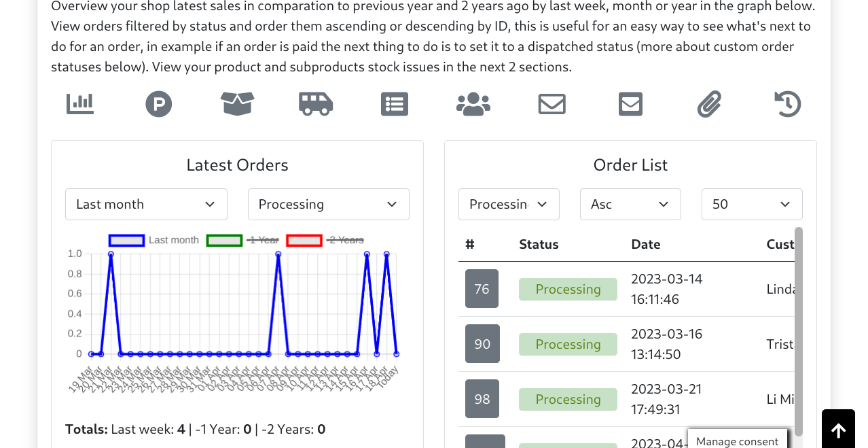The height and width of the screenshot is (448, 868).
Task: Click the Latest Orders heading
Action: click(x=237, y=165)
